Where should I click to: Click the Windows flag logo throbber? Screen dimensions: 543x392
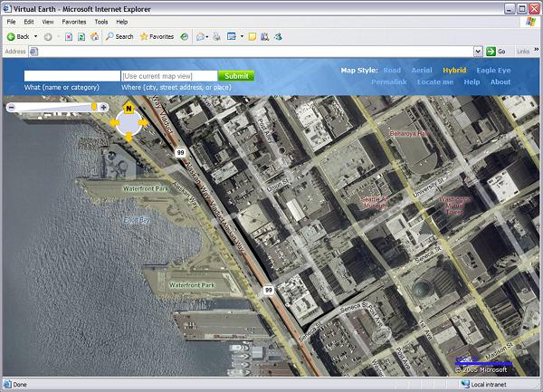[530, 22]
